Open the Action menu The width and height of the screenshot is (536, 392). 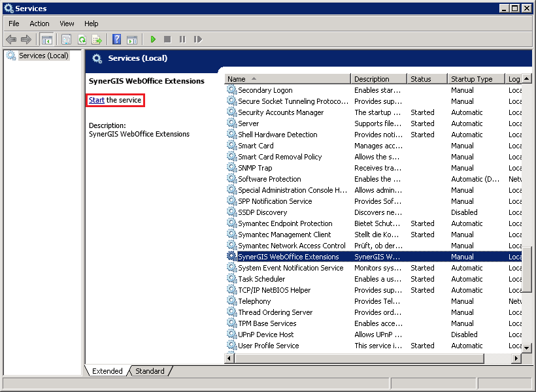coord(39,23)
